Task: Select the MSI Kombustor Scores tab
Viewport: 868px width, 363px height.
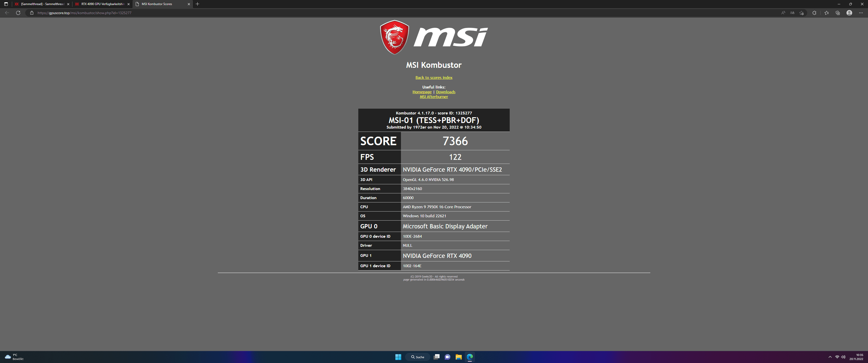Action: 163,4
